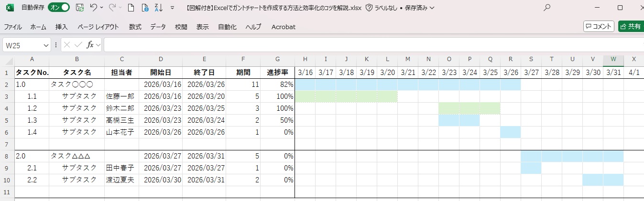Switch to the ページ レイアウト tab

click(x=98, y=27)
